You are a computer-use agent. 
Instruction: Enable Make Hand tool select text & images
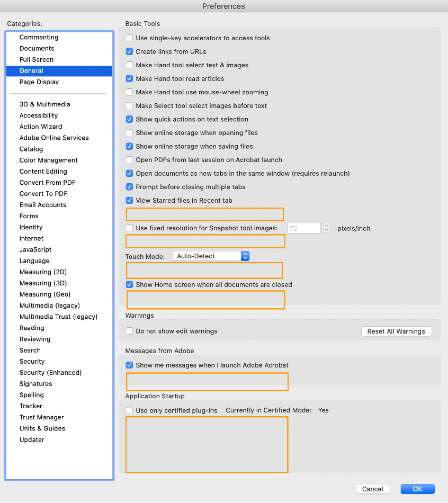pyautogui.click(x=129, y=65)
